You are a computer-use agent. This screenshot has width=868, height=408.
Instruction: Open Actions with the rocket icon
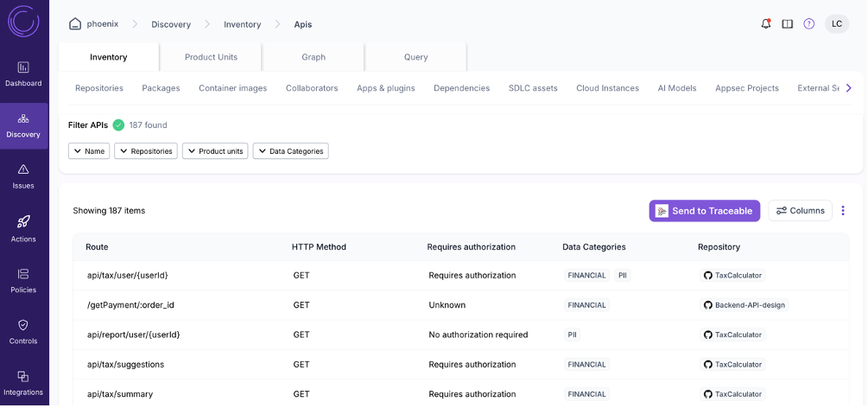click(x=23, y=230)
